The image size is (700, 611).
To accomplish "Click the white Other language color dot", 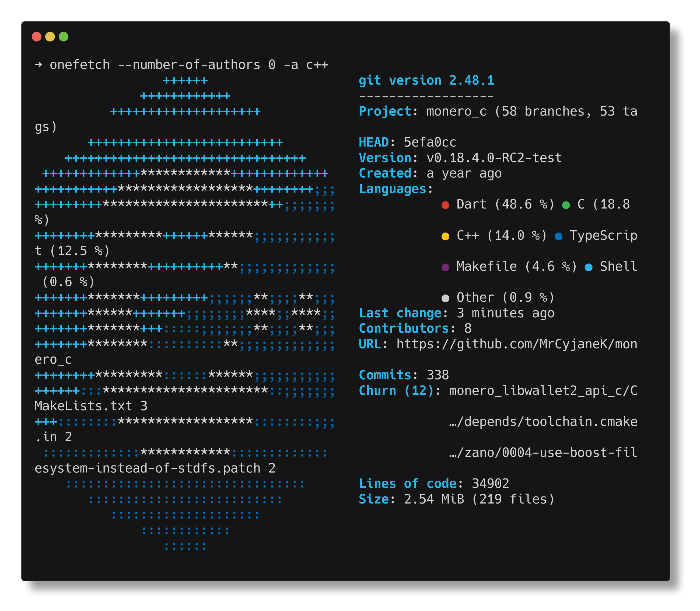I will pos(445,298).
